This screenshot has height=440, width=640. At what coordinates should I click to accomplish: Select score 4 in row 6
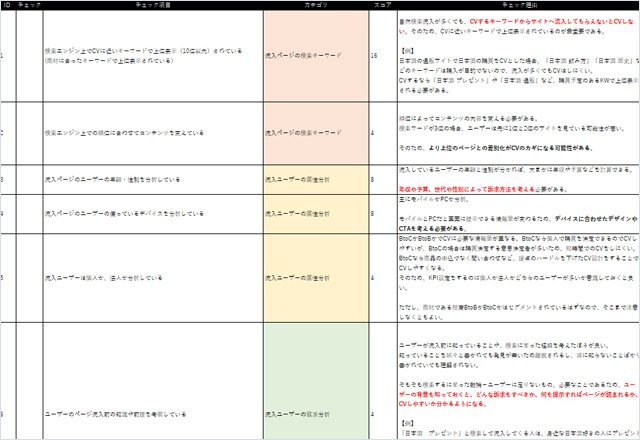(383, 381)
